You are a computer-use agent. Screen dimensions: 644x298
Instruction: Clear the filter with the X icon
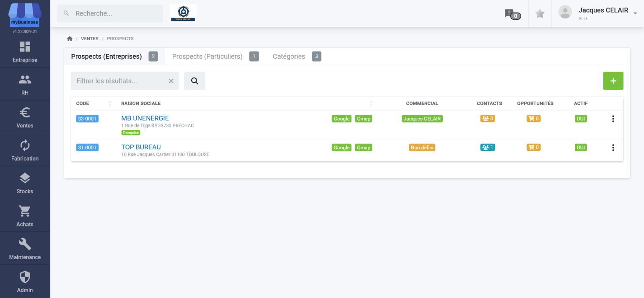171,81
